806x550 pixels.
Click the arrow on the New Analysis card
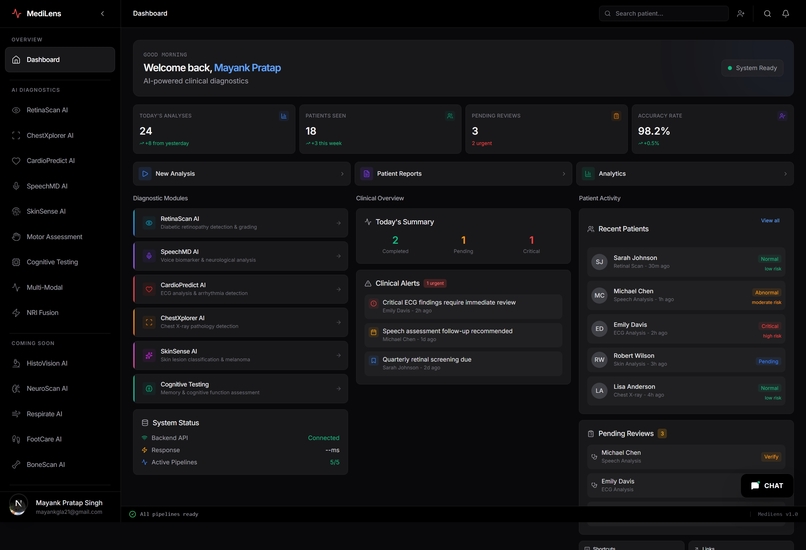pos(342,174)
